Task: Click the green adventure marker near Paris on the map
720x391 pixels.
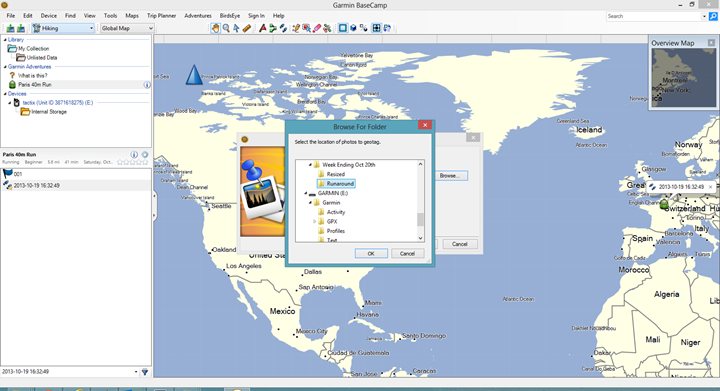Action: (x=664, y=204)
